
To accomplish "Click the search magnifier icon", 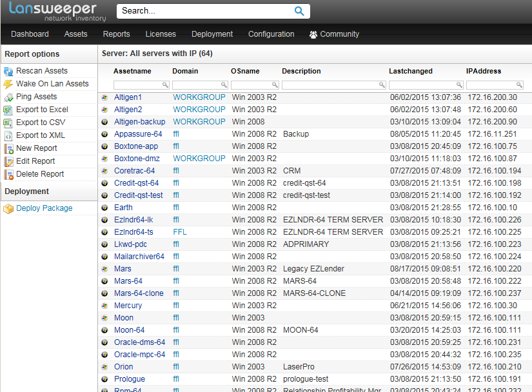I will 299,11.
